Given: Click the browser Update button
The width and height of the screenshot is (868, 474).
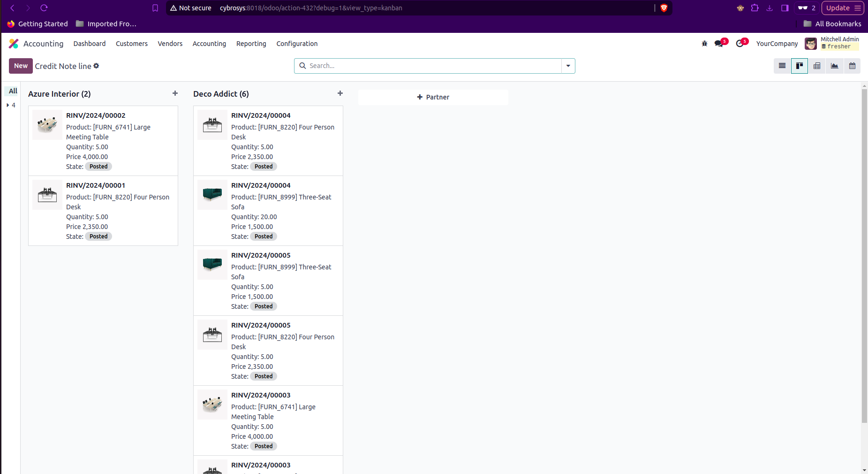Looking at the screenshot, I should point(842,8).
